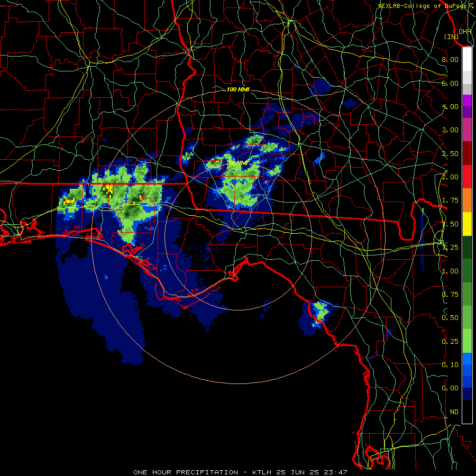
Task: Click the 0.75 legend value
Action: (x=450, y=295)
